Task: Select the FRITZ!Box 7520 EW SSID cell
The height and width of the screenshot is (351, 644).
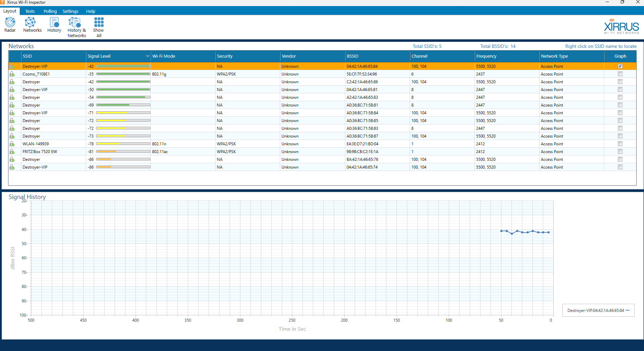Action: pyautogui.click(x=53, y=151)
